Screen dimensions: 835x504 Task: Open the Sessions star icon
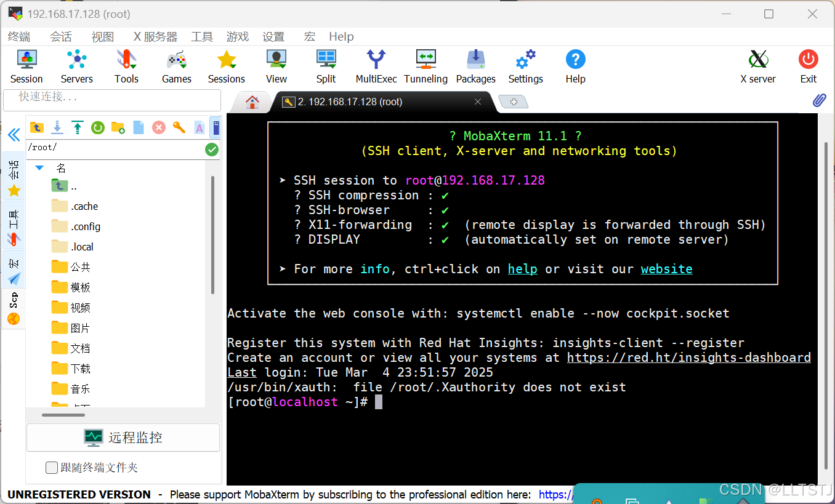click(227, 66)
